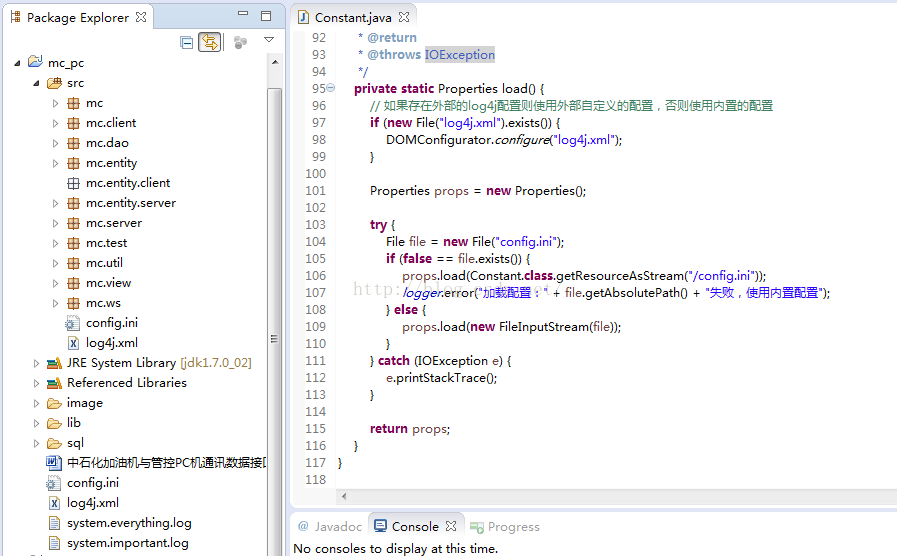The height and width of the screenshot is (556, 897).
Task: Select the mc.dao tree item label
Action: pos(108,143)
